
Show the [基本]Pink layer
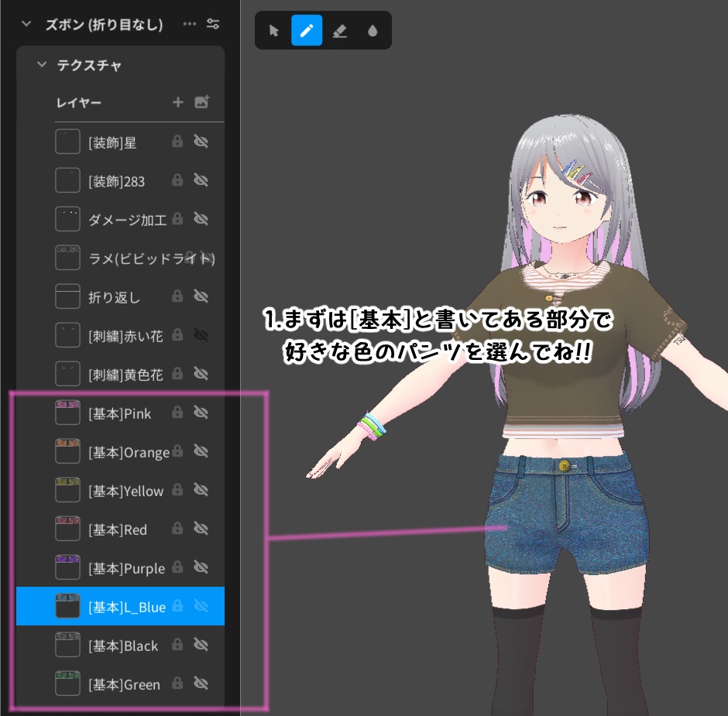coord(201,413)
